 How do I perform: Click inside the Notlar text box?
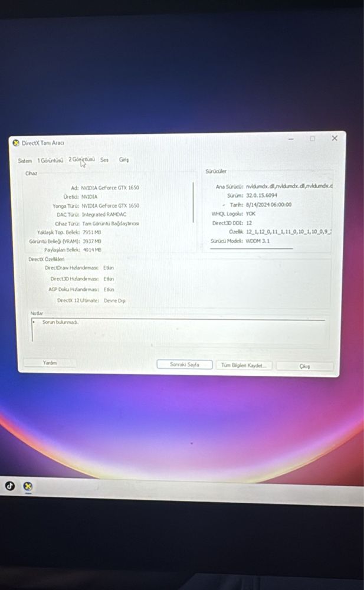pyautogui.click(x=179, y=331)
